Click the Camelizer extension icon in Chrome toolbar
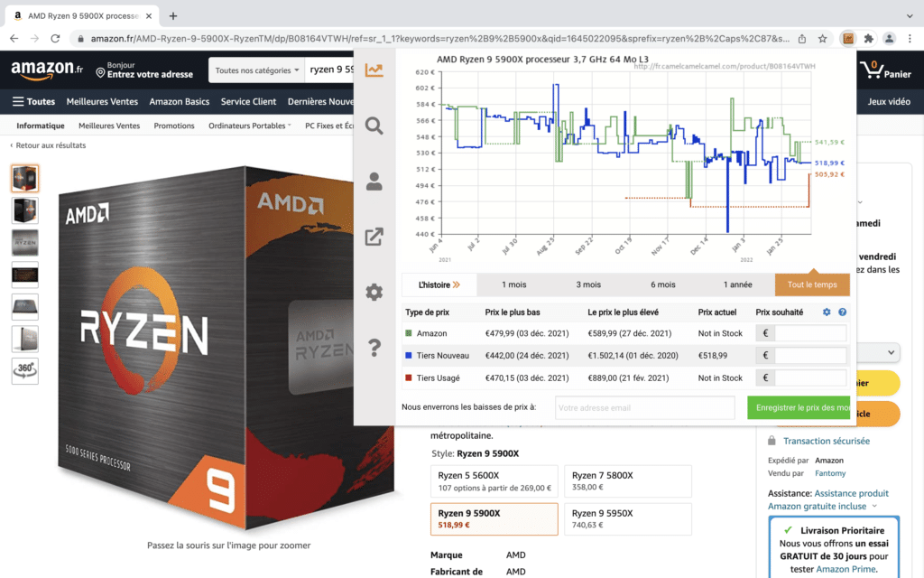Image resolution: width=924 pixels, height=578 pixels. click(848, 39)
